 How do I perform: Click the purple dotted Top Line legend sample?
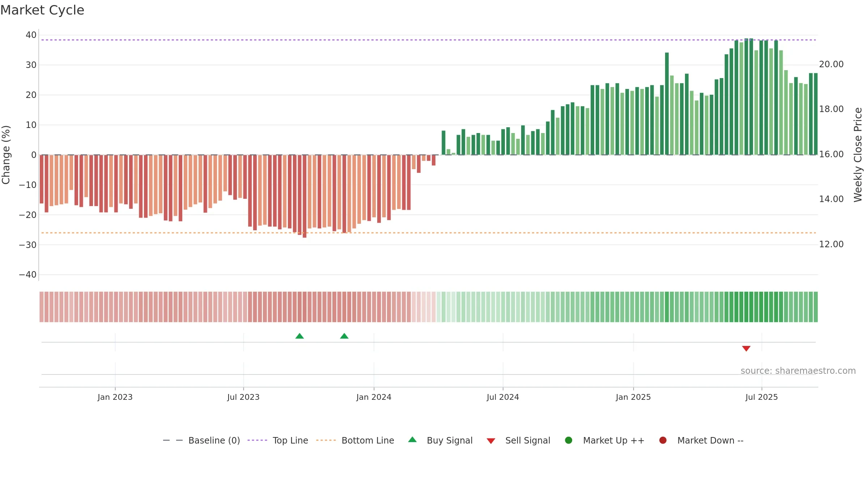pos(257,440)
